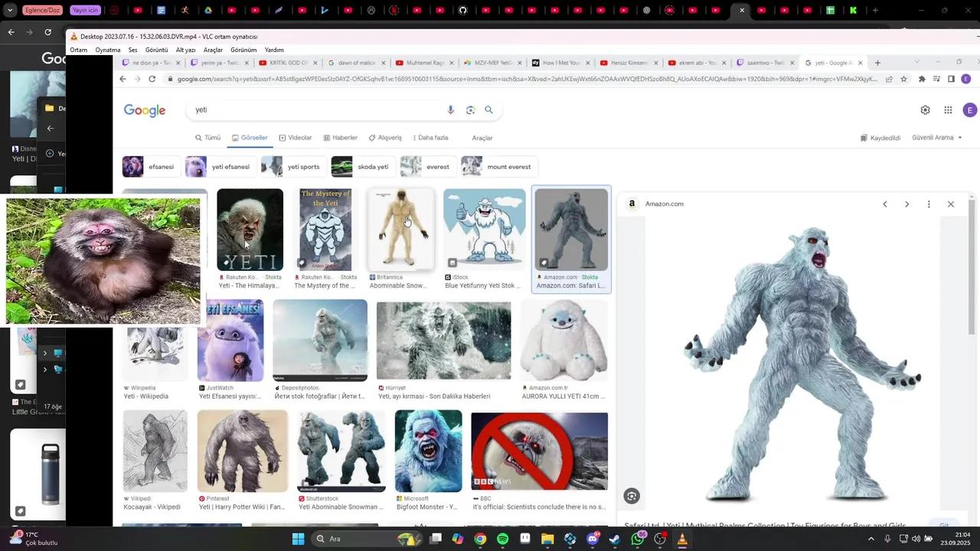Open Steam from the taskbar
980x551 pixels.
[615, 539]
